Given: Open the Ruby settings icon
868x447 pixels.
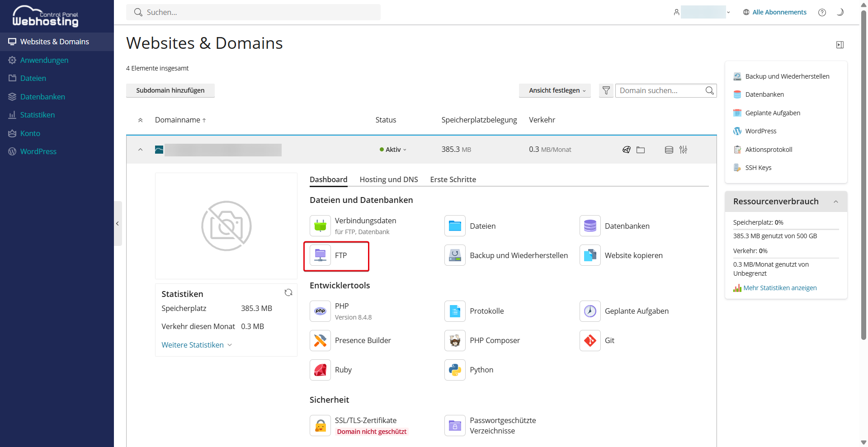Looking at the screenshot, I should click(320, 370).
